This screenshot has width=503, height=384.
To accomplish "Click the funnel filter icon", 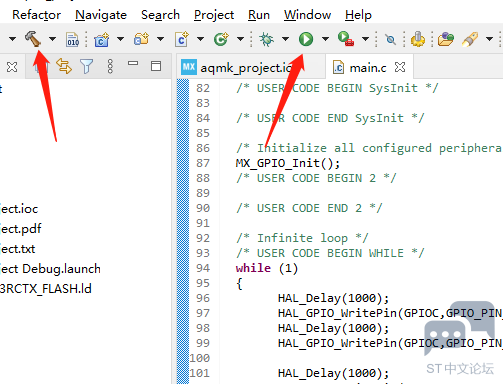I will coord(87,66).
